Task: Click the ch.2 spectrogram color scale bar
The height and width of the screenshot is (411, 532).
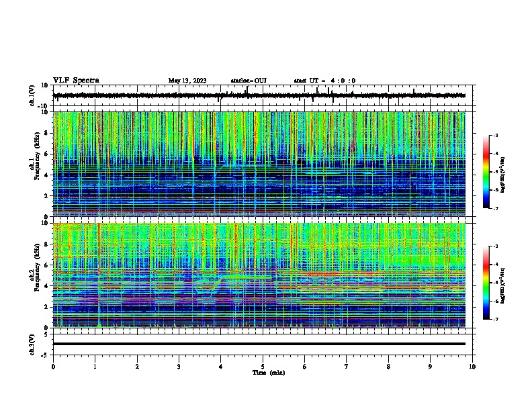Action: [486, 283]
